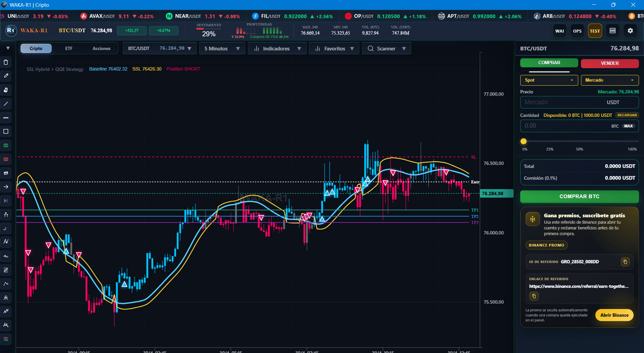Click the WAKA-R1 logo
The image size is (644, 353).
(11, 31)
